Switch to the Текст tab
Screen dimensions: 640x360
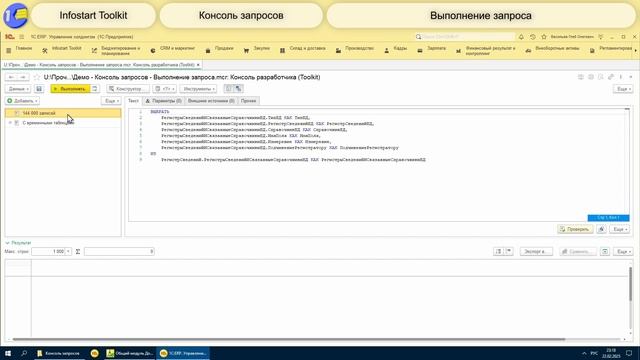coord(133,101)
